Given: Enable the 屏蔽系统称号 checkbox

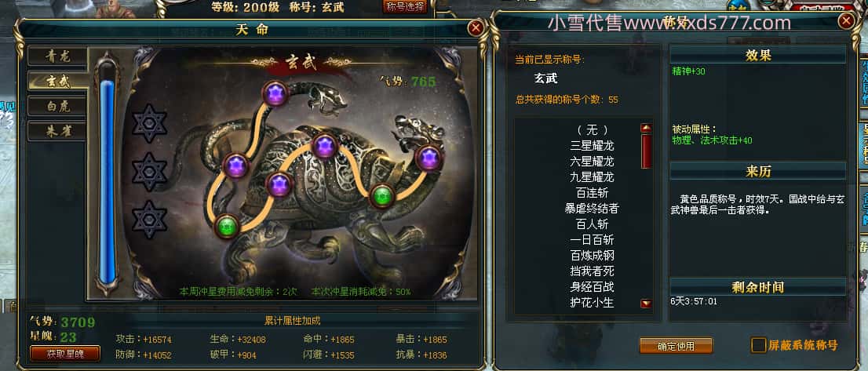Looking at the screenshot, I should tap(758, 345).
